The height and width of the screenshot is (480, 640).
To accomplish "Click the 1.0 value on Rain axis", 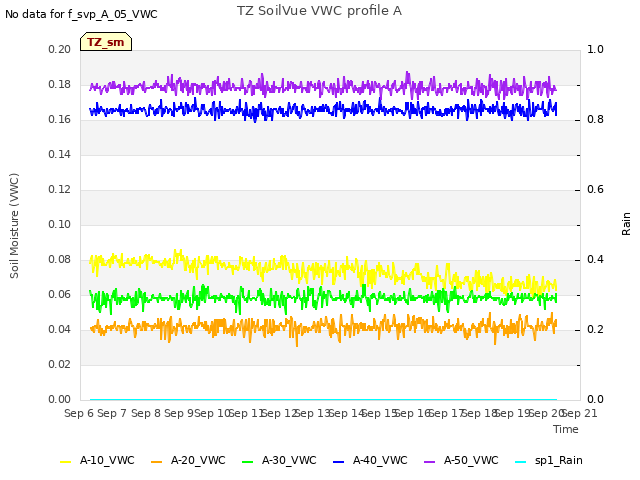I will click(595, 49).
